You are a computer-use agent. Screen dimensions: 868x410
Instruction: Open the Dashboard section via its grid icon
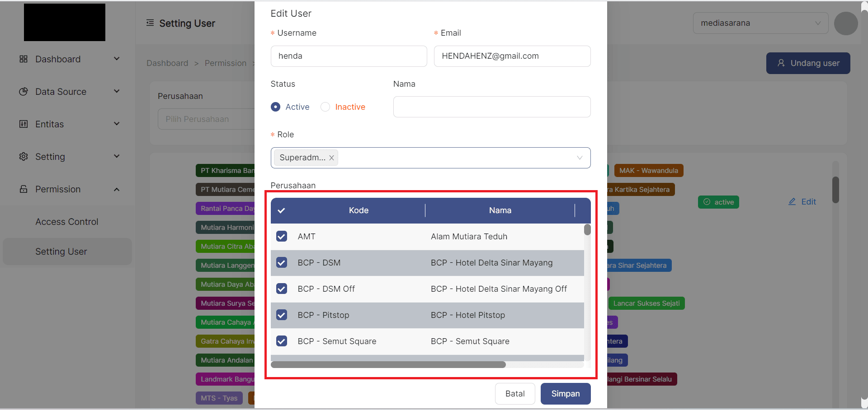coord(23,59)
